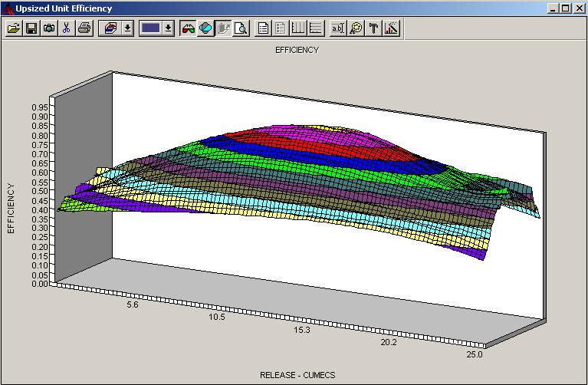Click the 15.3 x-axis value

point(302,330)
